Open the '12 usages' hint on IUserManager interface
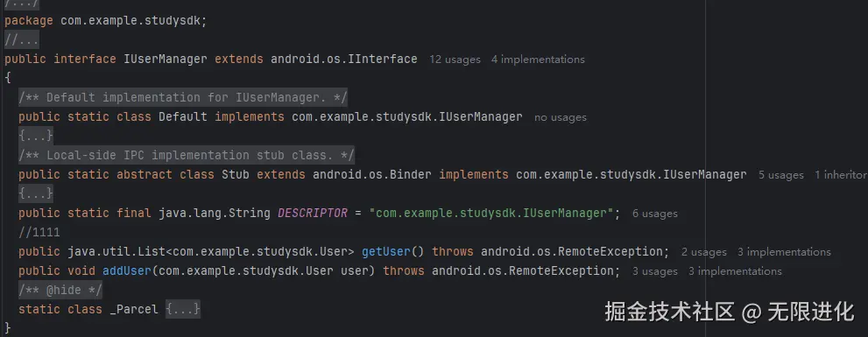Viewport: 868px width, 337px height. (x=455, y=60)
